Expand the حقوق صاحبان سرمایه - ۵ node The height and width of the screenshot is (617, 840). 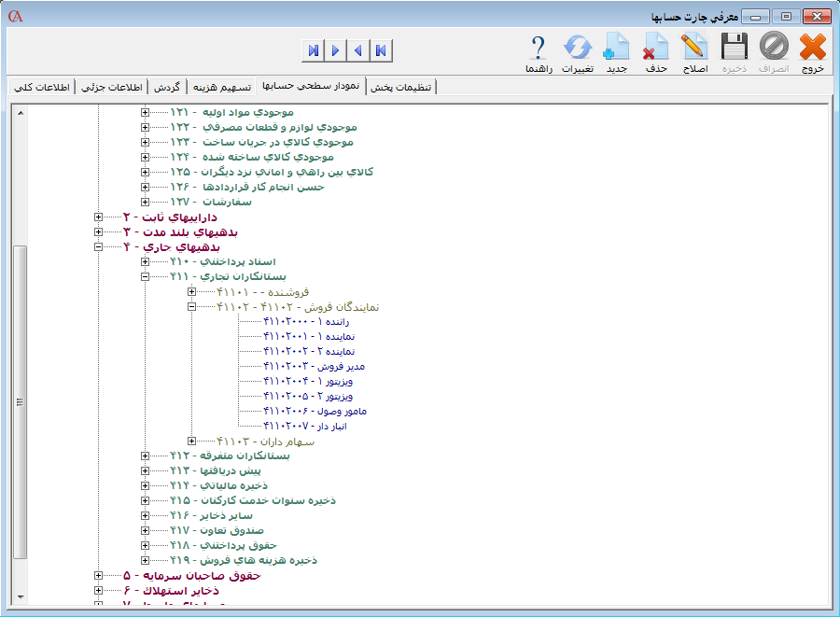[99, 575]
